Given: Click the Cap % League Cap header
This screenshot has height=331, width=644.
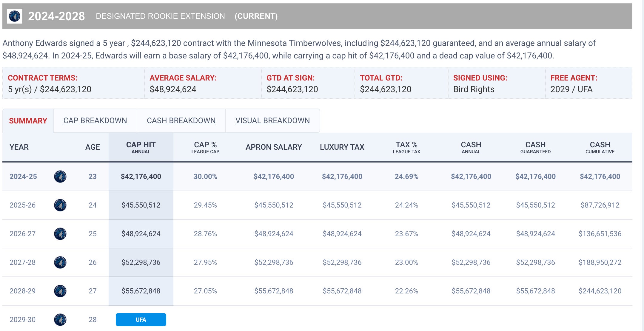Looking at the screenshot, I should [x=205, y=147].
